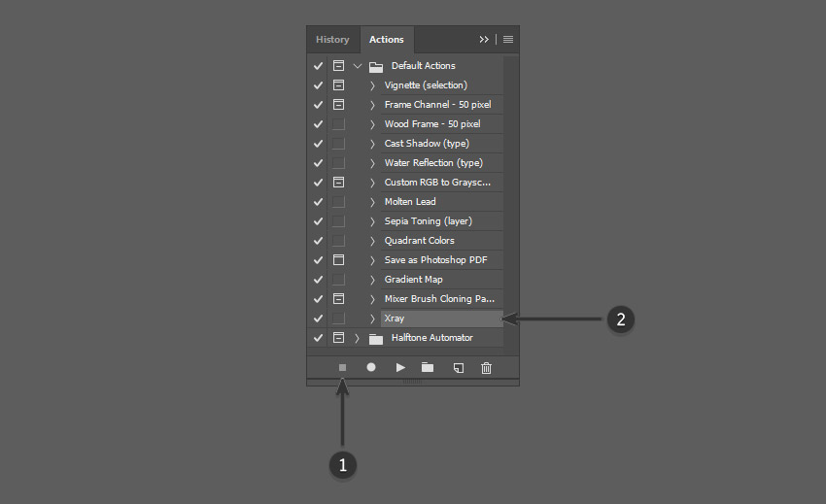This screenshot has width=826, height=504.
Task: Open the Actions panel flyout menu
Action: pos(508,40)
